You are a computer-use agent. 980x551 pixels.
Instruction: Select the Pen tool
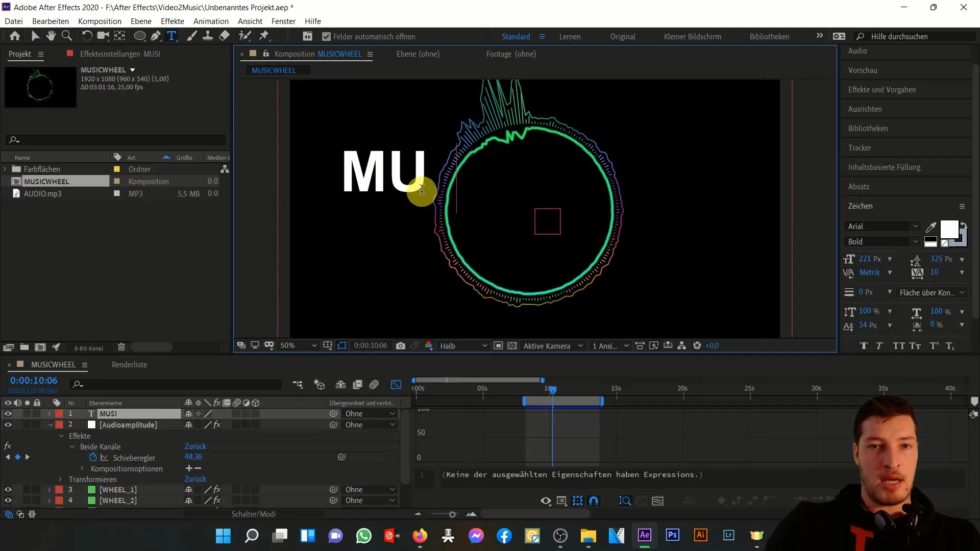(x=156, y=36)
